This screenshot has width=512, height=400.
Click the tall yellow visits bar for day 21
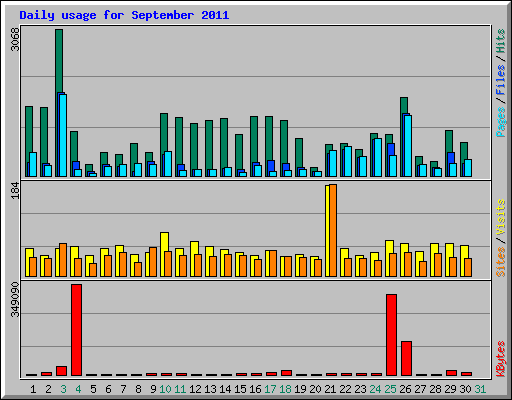327,231
